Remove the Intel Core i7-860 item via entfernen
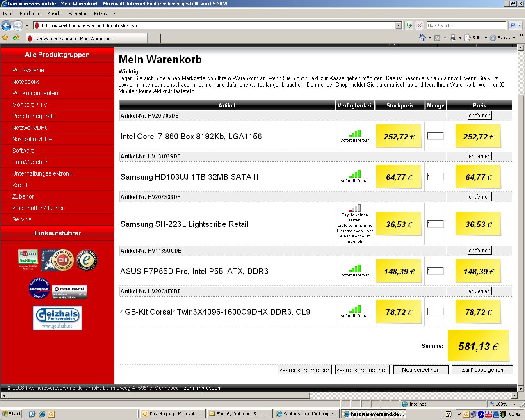 [x=479, y=116]
